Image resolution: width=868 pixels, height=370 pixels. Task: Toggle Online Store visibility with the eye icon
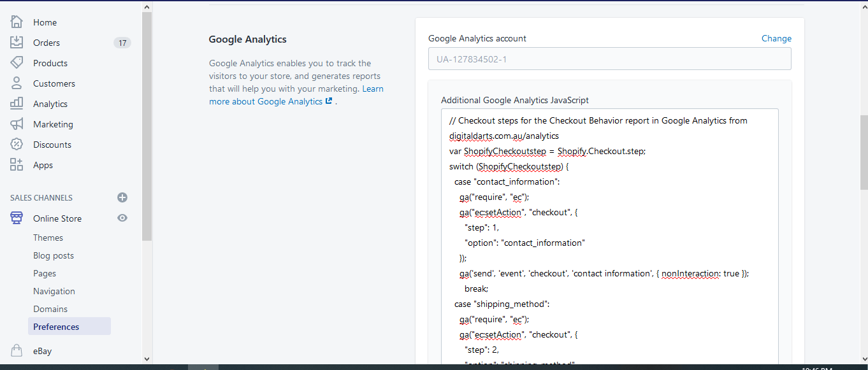122,218
